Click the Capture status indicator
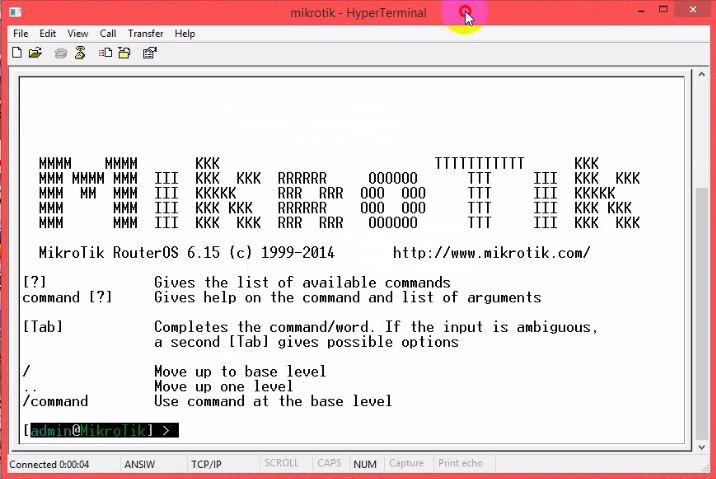The image size is (716, 479). pos(406,463)
